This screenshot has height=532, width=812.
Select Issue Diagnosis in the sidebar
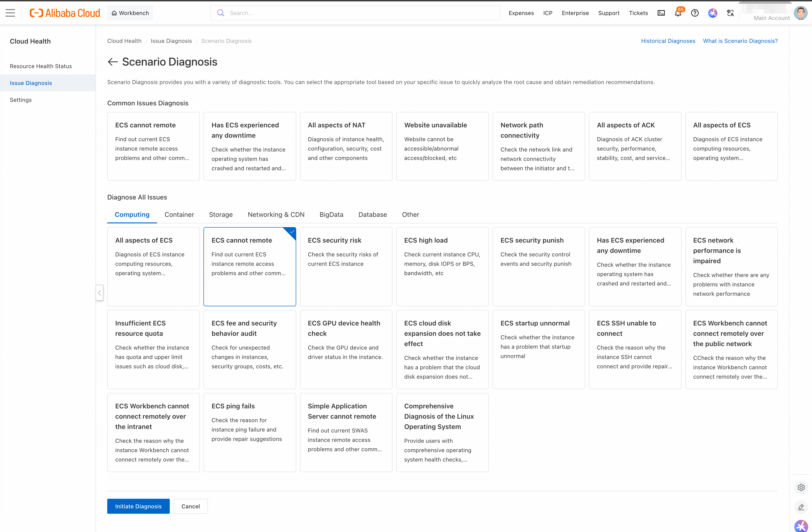tap(48, 83)
